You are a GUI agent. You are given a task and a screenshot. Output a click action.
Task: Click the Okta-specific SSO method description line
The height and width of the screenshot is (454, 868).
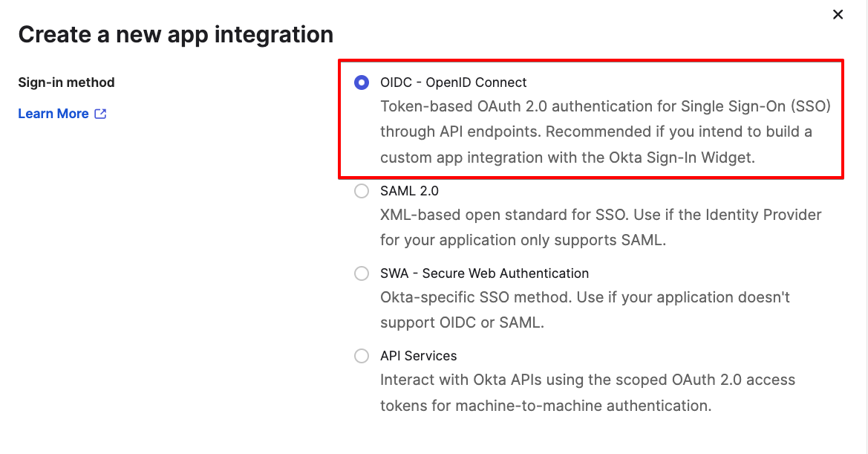584,297
